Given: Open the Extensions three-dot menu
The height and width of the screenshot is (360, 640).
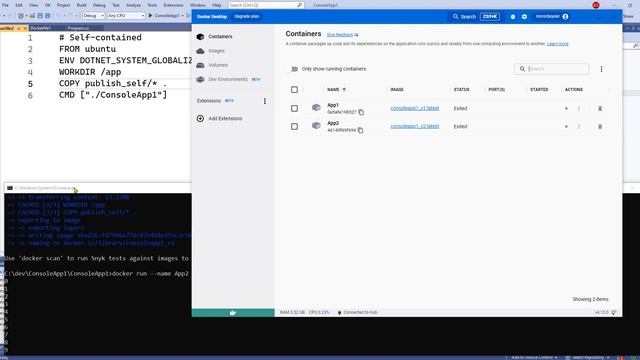Looking at the screenshot, I should point(264,101).
